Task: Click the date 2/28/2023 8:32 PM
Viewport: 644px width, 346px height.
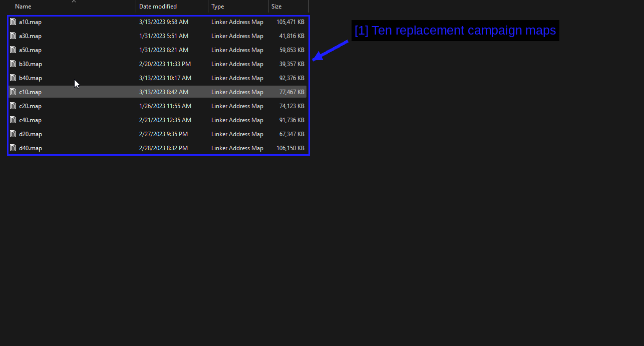Action: click(163, 148)
